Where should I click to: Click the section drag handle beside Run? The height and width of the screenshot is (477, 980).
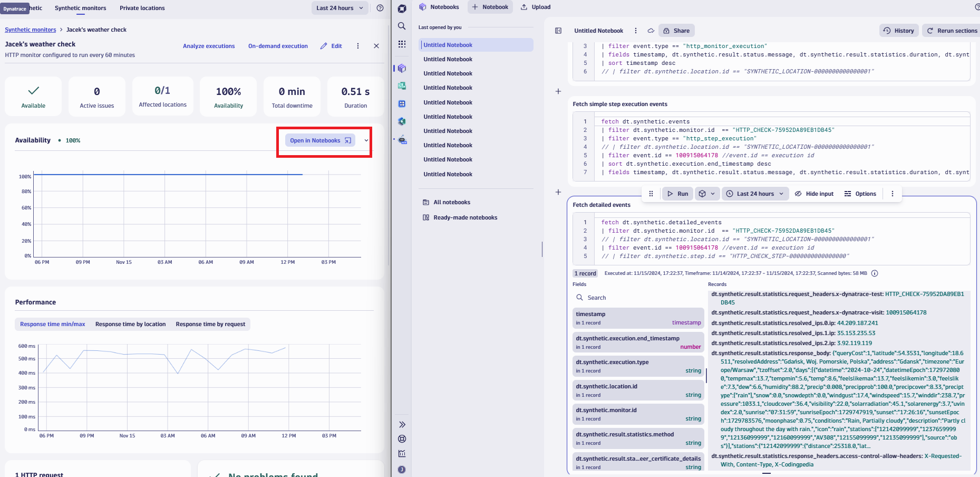pos(651,194)
